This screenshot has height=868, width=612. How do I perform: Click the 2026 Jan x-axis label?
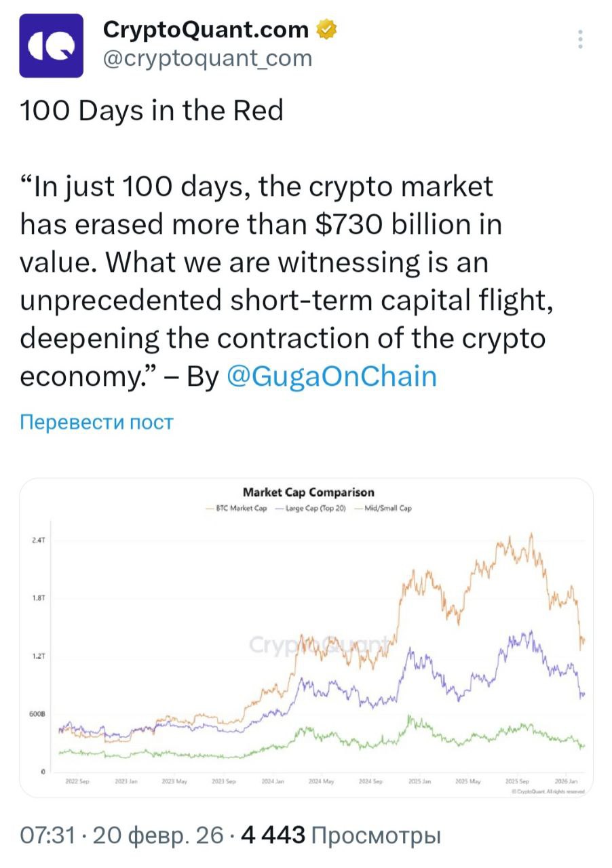click(x=565, y=781)
